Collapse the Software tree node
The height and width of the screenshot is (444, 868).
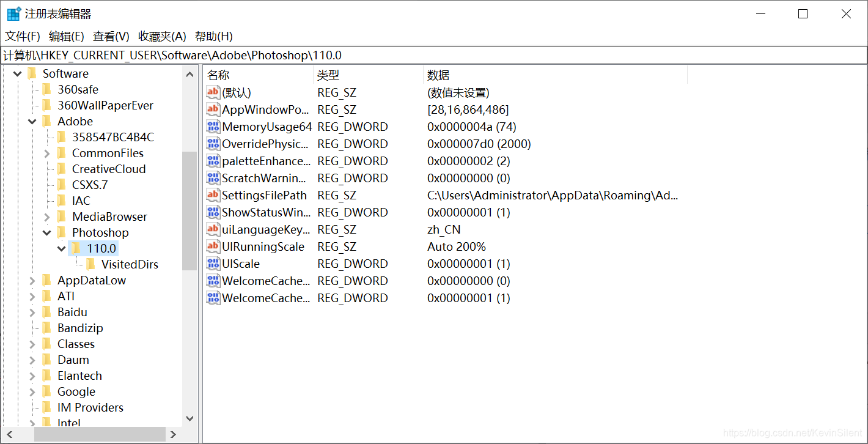pos(17,73)
